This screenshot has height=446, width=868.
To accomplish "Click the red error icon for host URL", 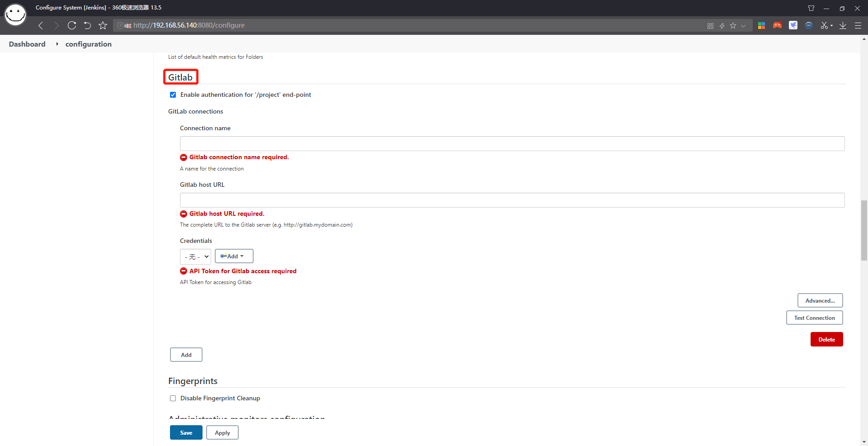I will click(184, 214).
